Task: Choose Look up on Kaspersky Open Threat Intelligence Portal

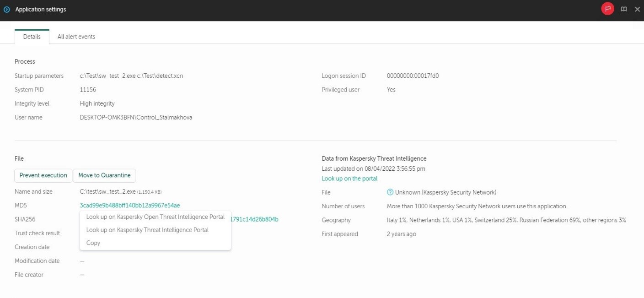Action: (x=155, y=217)
